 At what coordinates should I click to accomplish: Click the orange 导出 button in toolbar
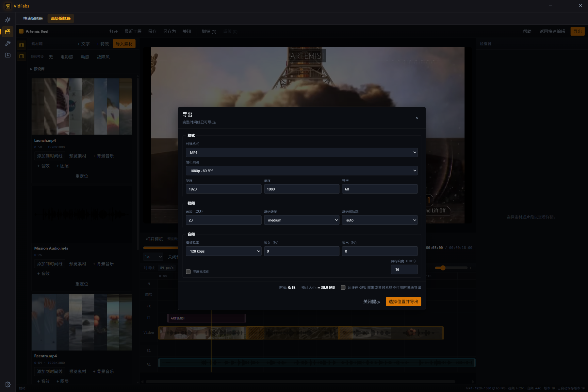578,31
